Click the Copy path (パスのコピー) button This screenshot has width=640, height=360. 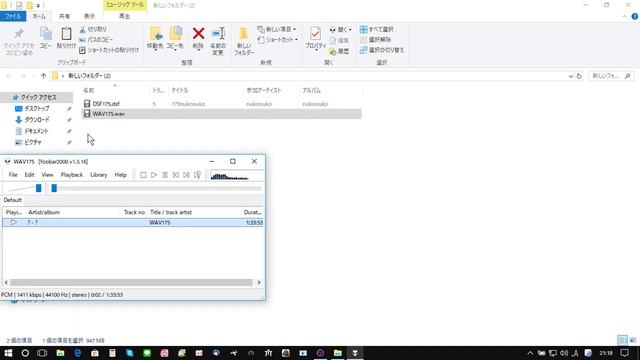pyautogui.click(x=96, y=40)
